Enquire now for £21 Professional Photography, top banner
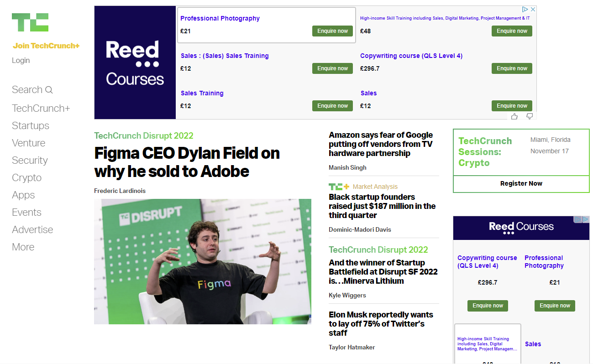The width and height of the screenshot is (593, 364). (332, 31)
